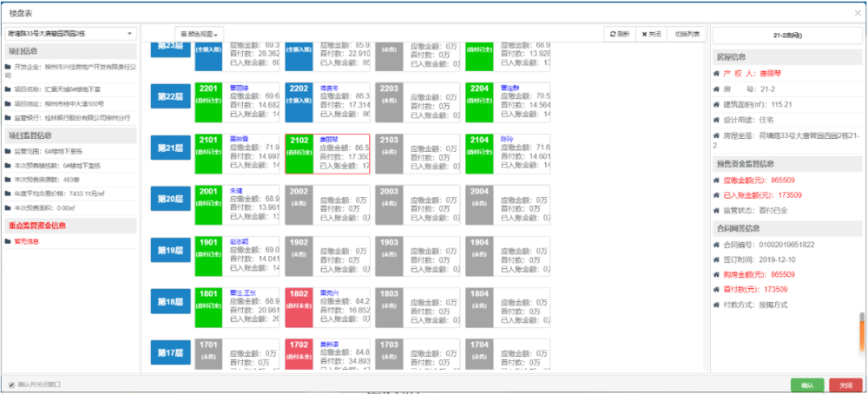
Task: Select gray room tile 2004
Action: click(479, 205)
